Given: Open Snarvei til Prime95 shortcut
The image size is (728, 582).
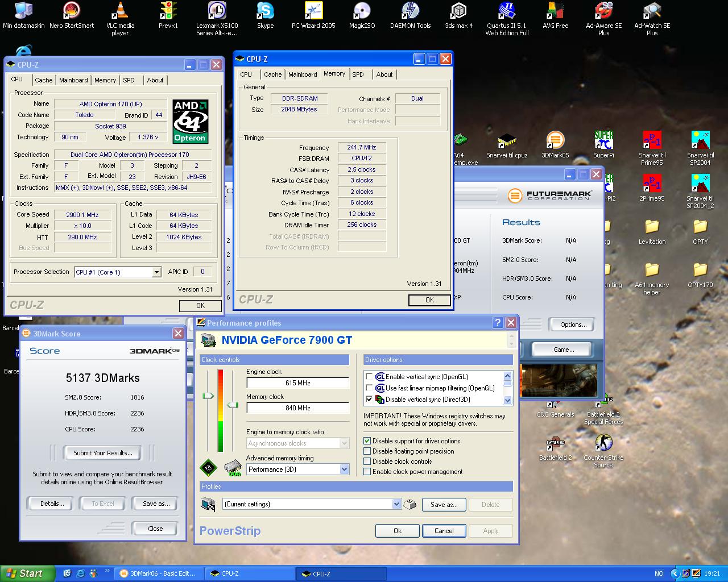Looking at the screenshot, I should coord(652,148).
